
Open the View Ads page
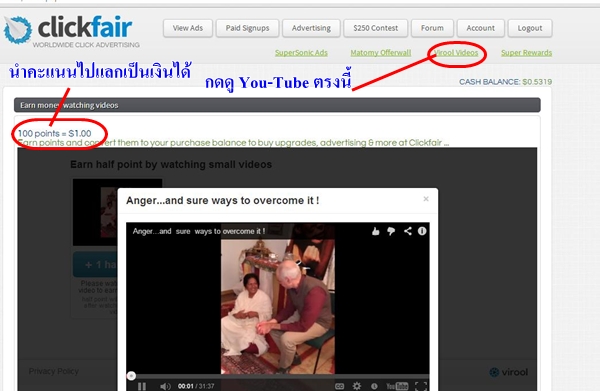[188, 28]
